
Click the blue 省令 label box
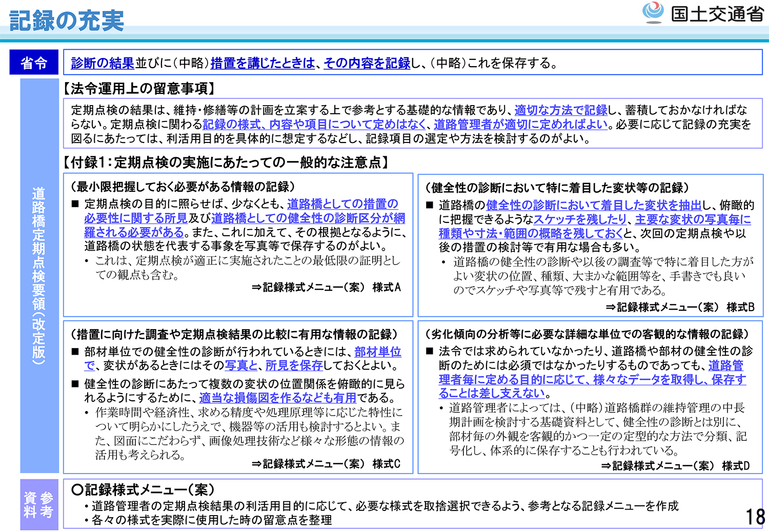[34, 63]
